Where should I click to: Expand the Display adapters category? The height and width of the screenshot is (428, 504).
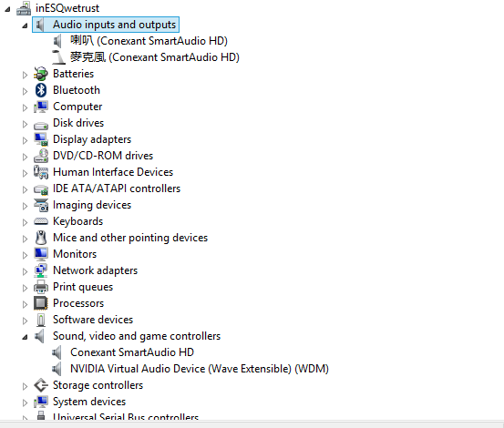click(25, 140)
